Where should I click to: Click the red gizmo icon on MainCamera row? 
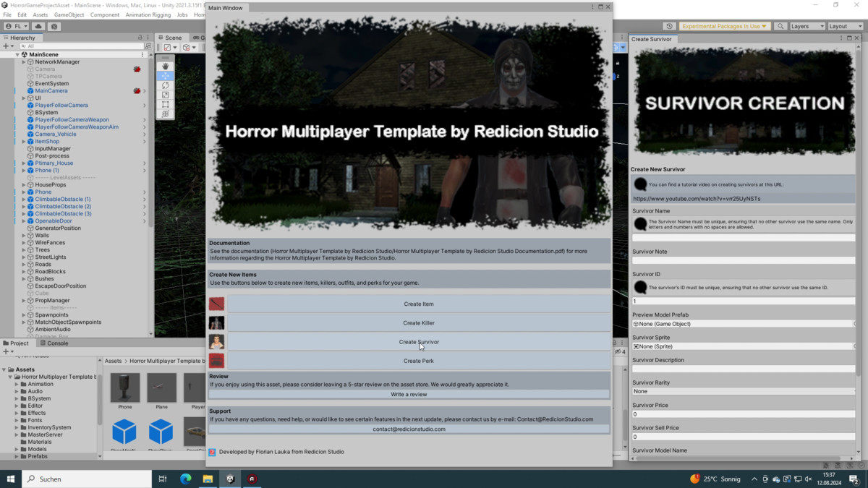137,91
